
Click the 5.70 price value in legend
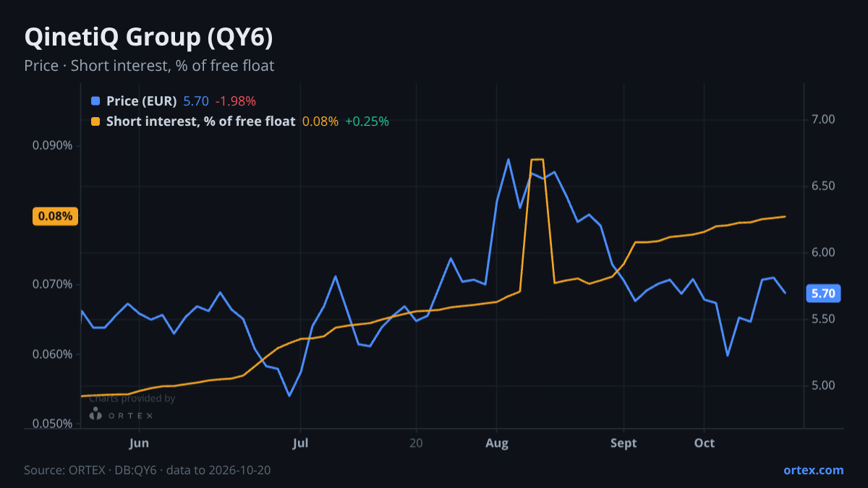click(196, 101)
